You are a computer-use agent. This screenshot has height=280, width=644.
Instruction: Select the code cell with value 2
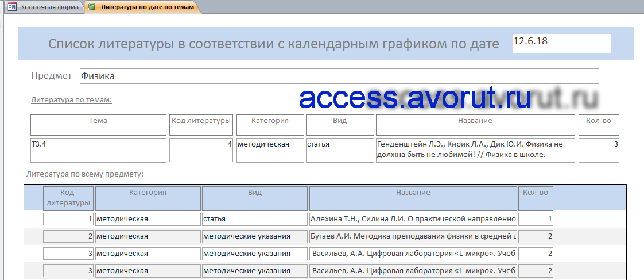[x=68, y=236]
